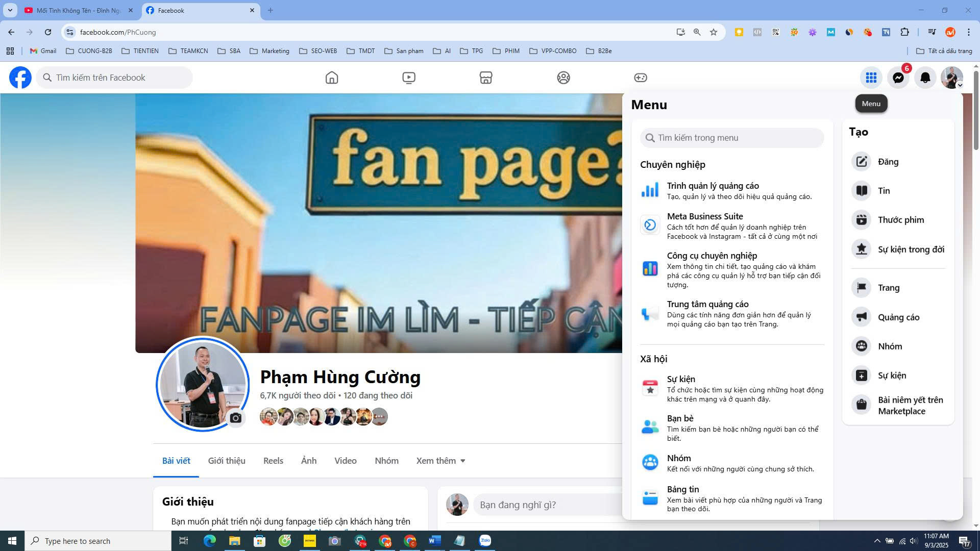Open the Marketplace store icon
Image resolution: width=980 pixels, height=551 pixels.
pos(486,78)
